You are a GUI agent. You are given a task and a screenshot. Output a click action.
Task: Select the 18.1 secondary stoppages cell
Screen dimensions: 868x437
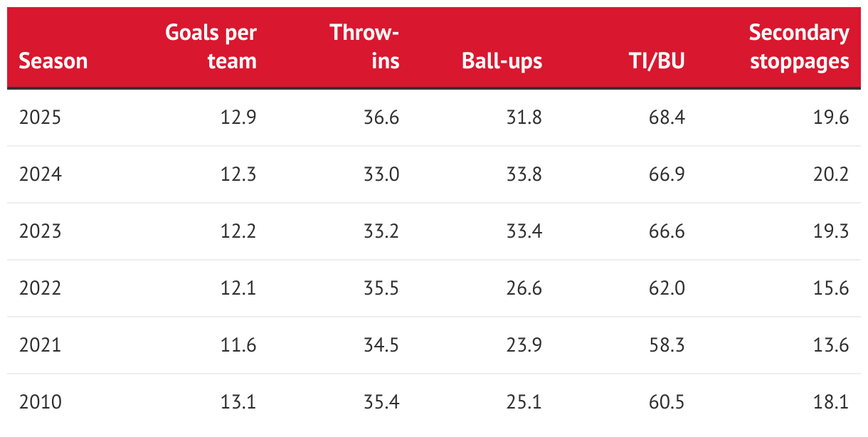tap(831, 402)
